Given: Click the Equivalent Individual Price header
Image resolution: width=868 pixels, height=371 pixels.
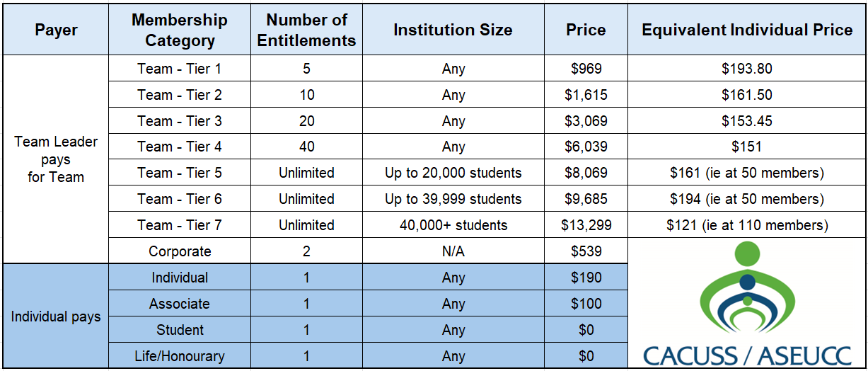Looking at the screenshot, I should (747, 30).
